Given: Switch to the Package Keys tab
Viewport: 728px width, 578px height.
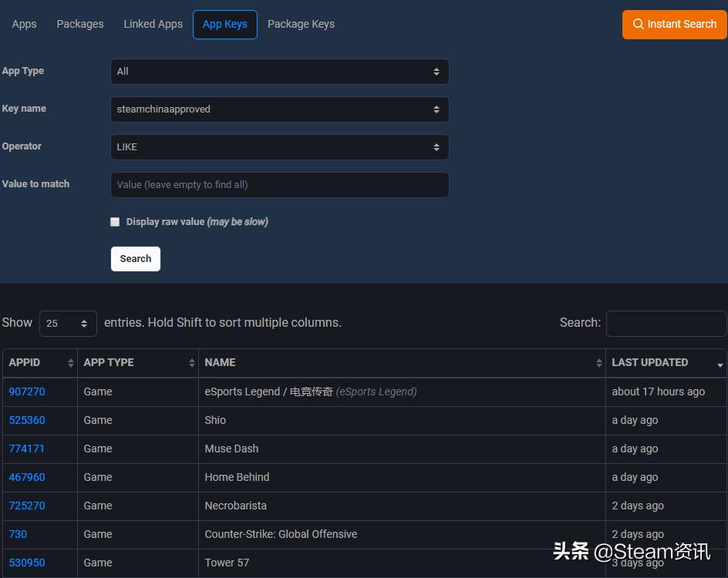Looking at the screenshot, I should pyautogui.click(x=301, y=24).
